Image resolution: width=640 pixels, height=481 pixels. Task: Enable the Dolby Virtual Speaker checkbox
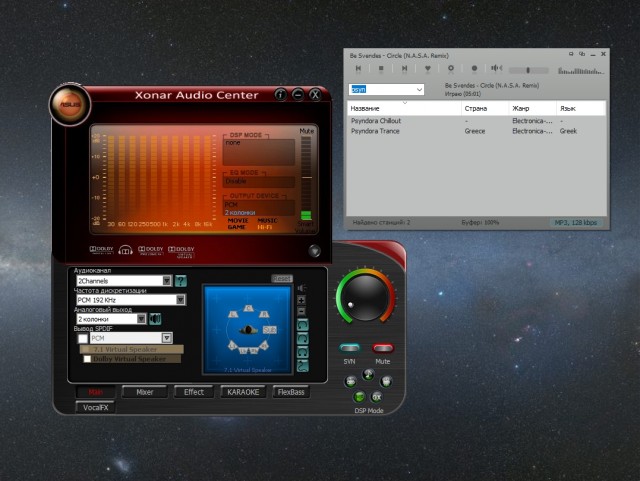[x=87, y=359]
